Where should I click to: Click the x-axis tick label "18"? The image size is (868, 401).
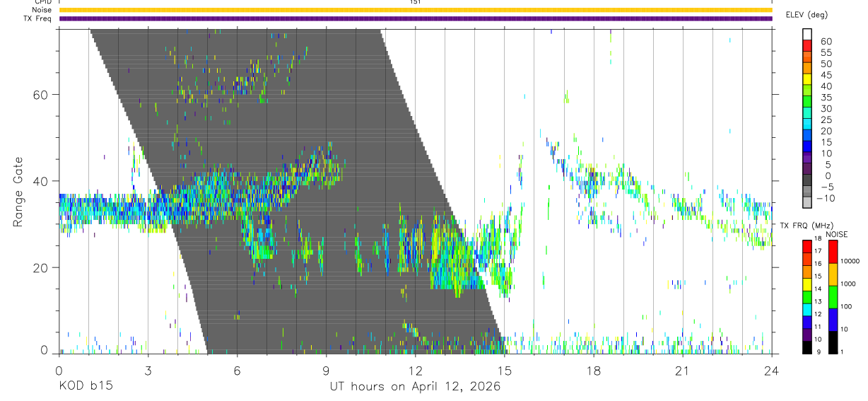point(593,371)
